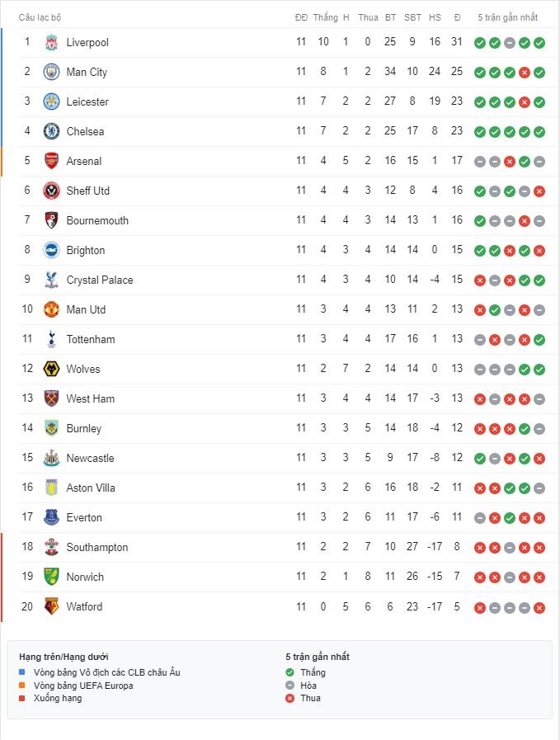Click the blue Champions League legend square
Image resolution: width=560 pixels, height=740 pixels.
click(x=22, y=672)
